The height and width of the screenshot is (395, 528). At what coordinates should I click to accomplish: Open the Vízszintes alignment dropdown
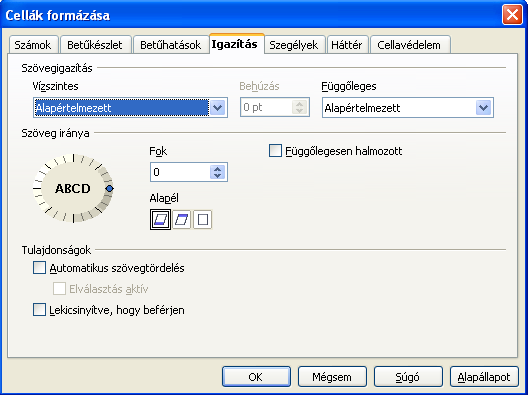[130, 108]
